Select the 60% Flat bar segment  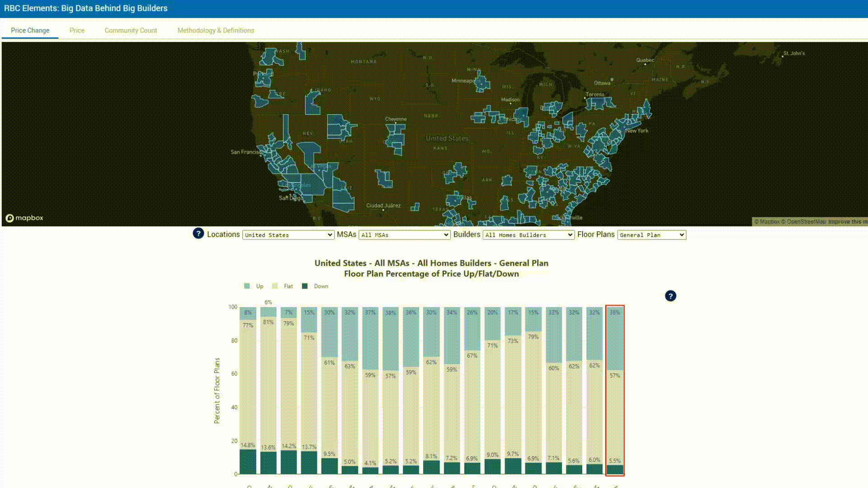pos(554,412)
